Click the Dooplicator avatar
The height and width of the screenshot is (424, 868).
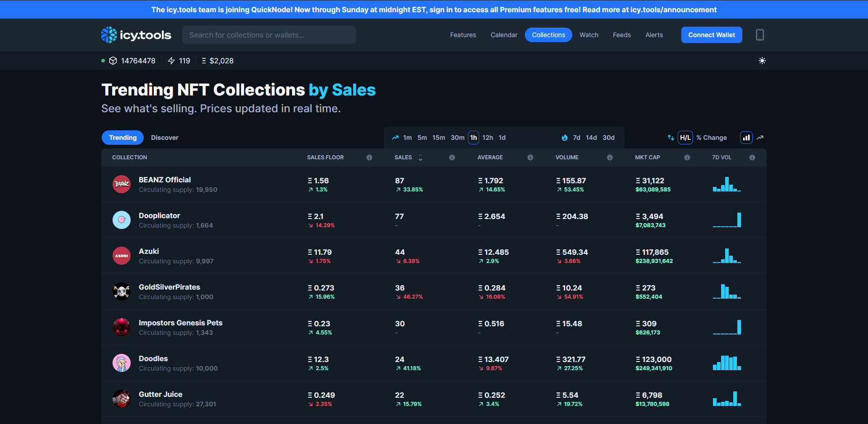[x=122, y=220]
